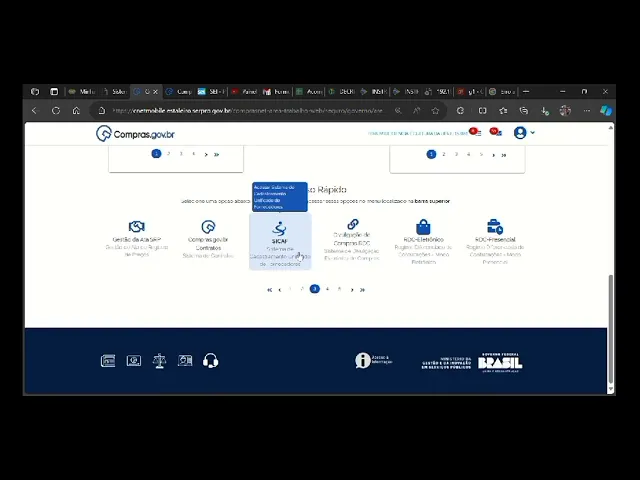Screen dimensions: 640x480
Task: Open the Copilot icon in browser toolbar
Action: click(606, 111)
